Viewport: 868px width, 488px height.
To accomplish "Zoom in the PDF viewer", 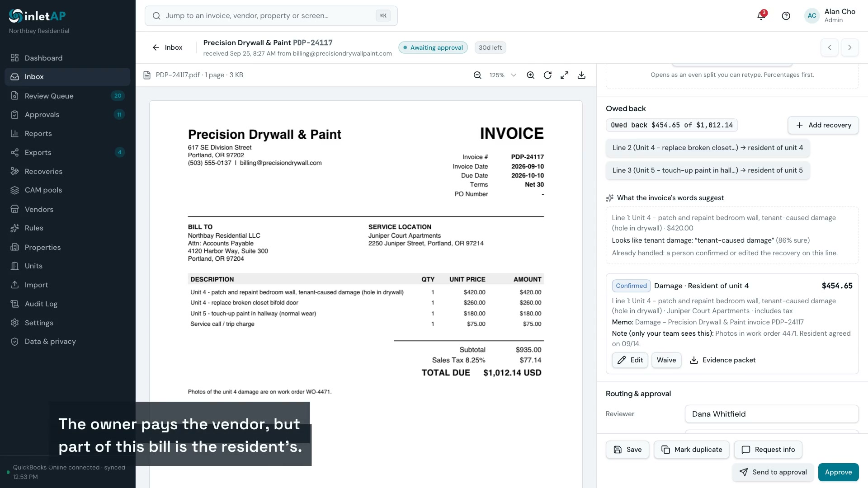I will click(531, 75).
